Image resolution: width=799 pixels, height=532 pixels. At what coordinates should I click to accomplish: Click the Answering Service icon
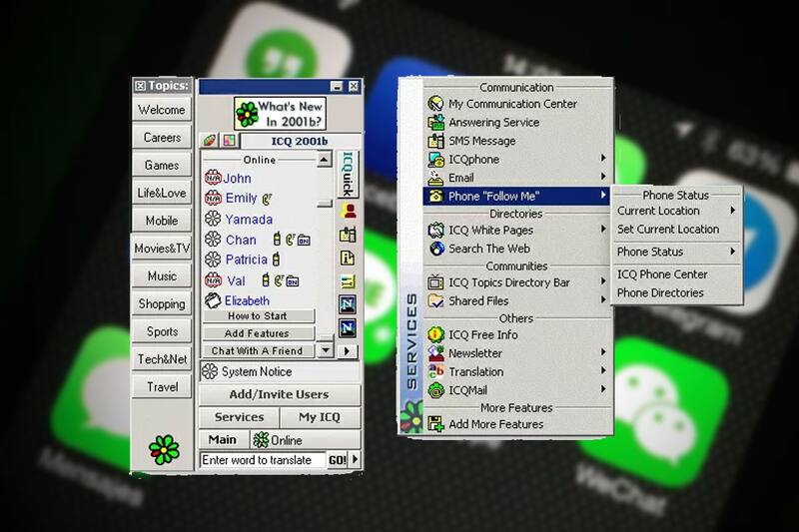[435, 123]
